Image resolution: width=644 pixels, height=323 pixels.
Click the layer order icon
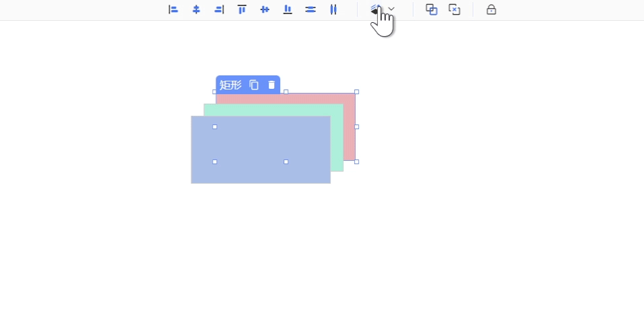(375, 9)
